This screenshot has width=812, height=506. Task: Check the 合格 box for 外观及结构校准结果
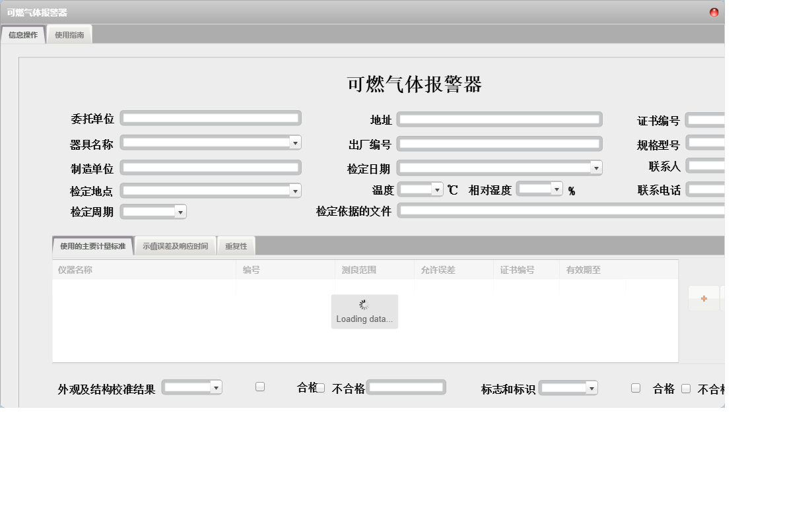tap(260, 387)
